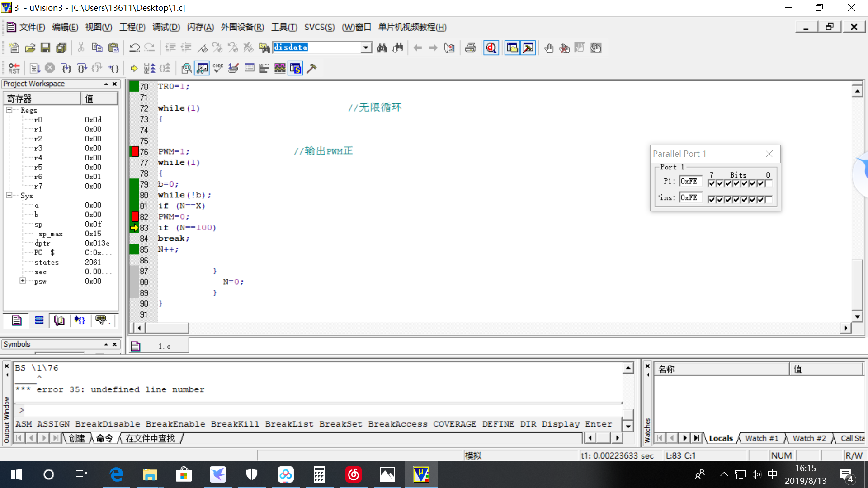Toggle Pins bit 4 checkbox
Viewport: 868px width, 488px height.
[736, 199]
